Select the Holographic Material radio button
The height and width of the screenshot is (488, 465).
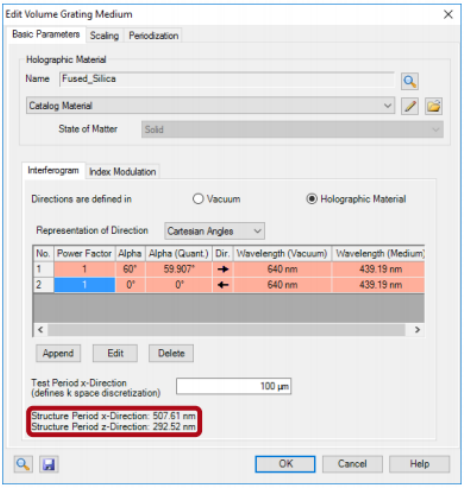(x=312, y=199)
